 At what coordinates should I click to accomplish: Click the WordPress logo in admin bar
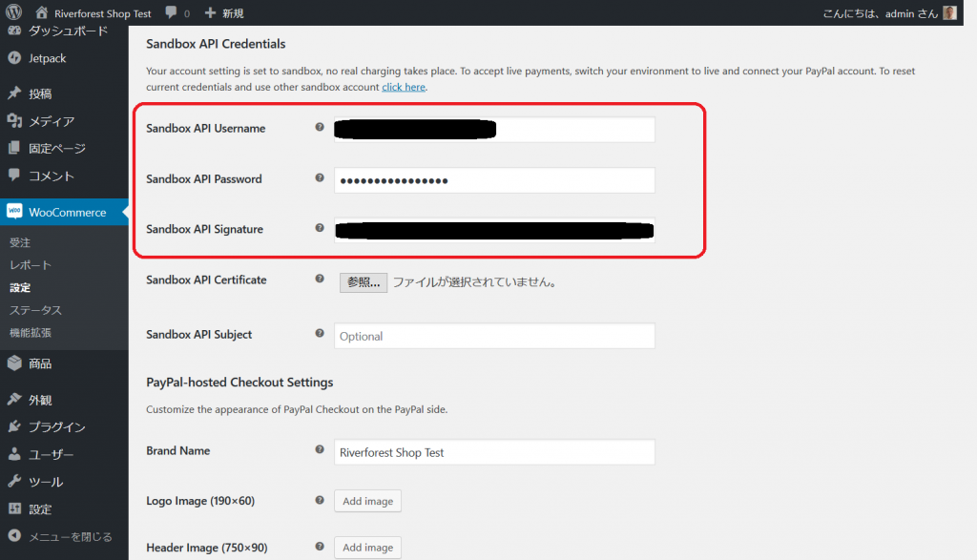click(13, 13)
